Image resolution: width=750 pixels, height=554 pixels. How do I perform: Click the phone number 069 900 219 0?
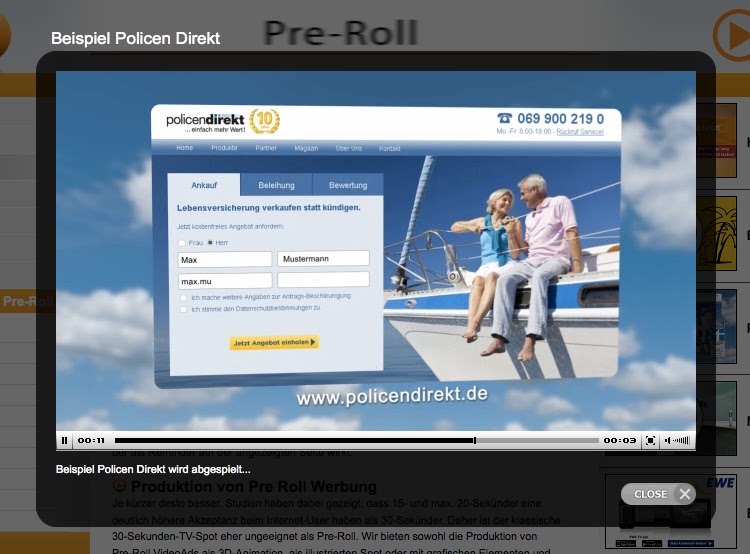pos(561,118)
